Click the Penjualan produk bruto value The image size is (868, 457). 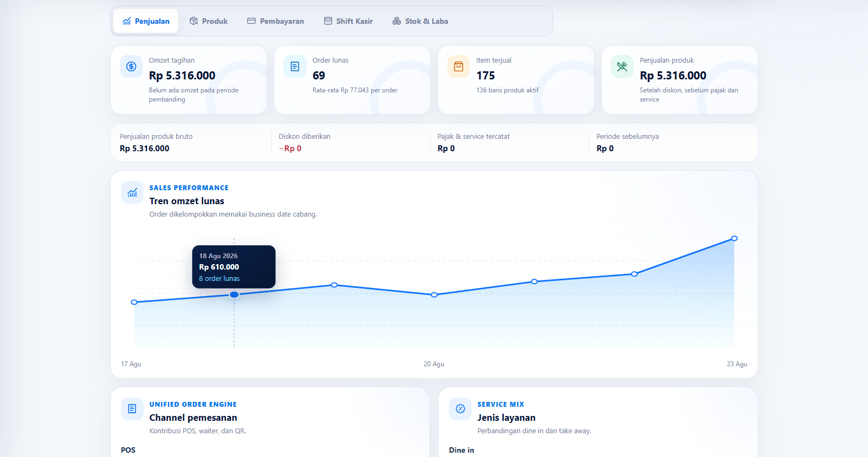pos(145,149)
